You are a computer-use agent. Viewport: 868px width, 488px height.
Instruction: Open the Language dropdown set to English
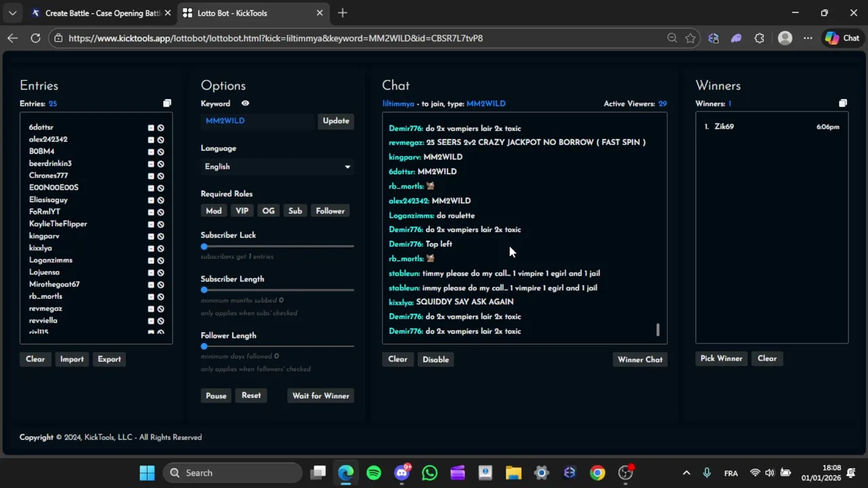coord(277,167)
